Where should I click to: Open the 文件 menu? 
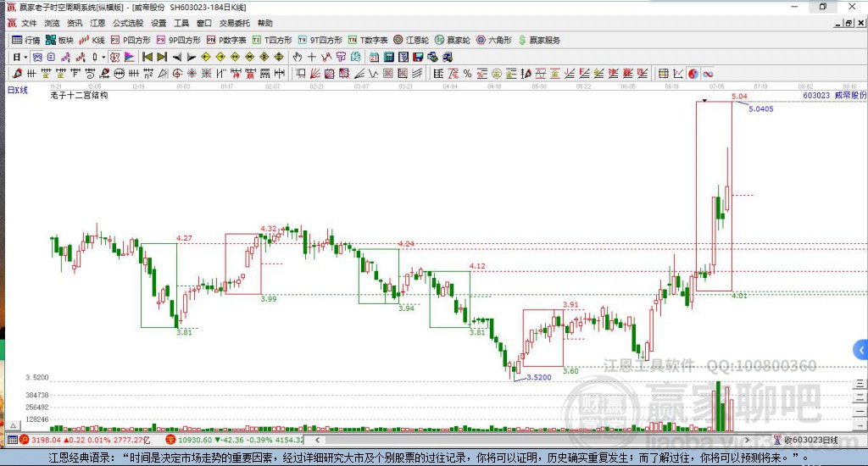(29, 23)
